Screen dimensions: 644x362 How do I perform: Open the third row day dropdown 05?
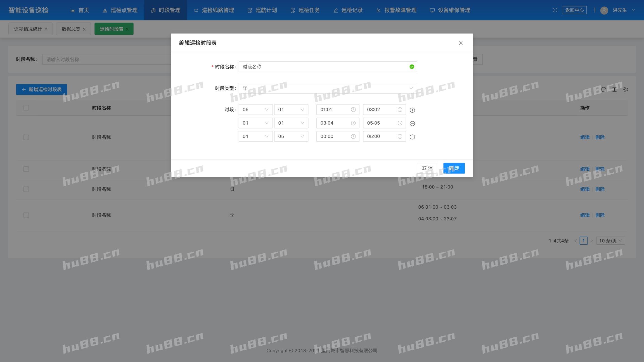tap(291, 136)
